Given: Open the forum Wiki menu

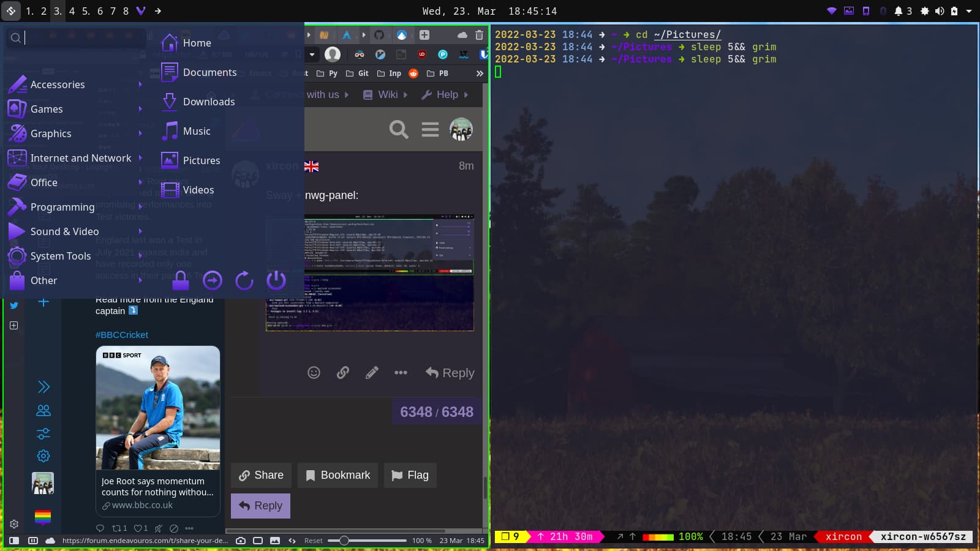Looking at the screenshot, I should (x=385, y=94).
